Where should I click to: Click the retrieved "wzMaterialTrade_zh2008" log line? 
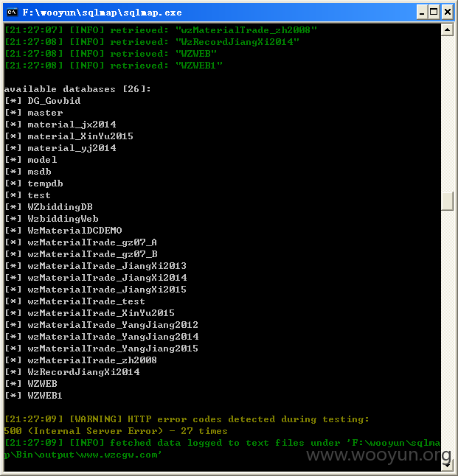coord(161,30)
